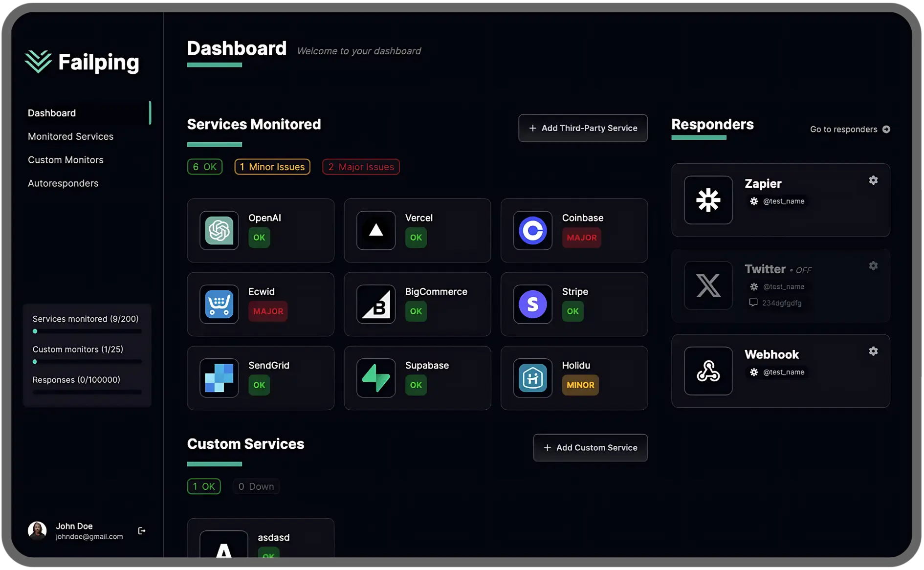This screenshot has width=924, height=570.
Task: Open Monitored Services in sidebar
Action: pos(70,136)
